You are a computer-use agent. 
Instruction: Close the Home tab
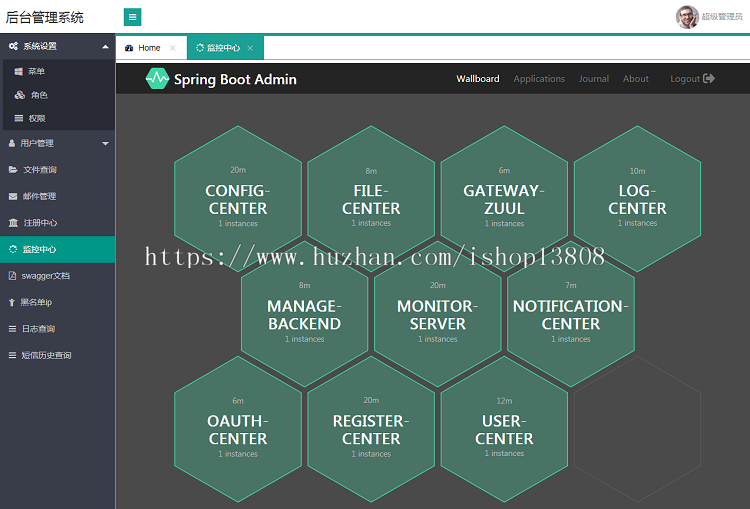[173, 48]
